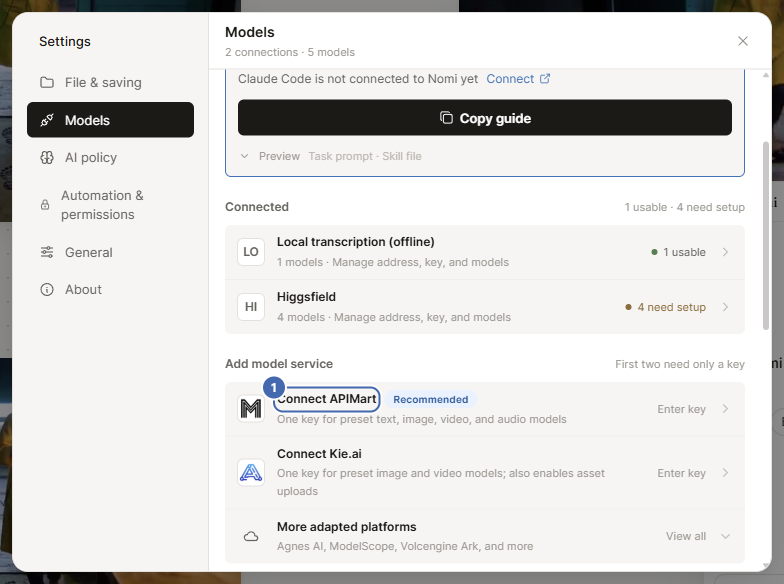This screenshot has width=784, height=584.
Task: Click the Kie.ai logo icon
Action: (251, 472)
